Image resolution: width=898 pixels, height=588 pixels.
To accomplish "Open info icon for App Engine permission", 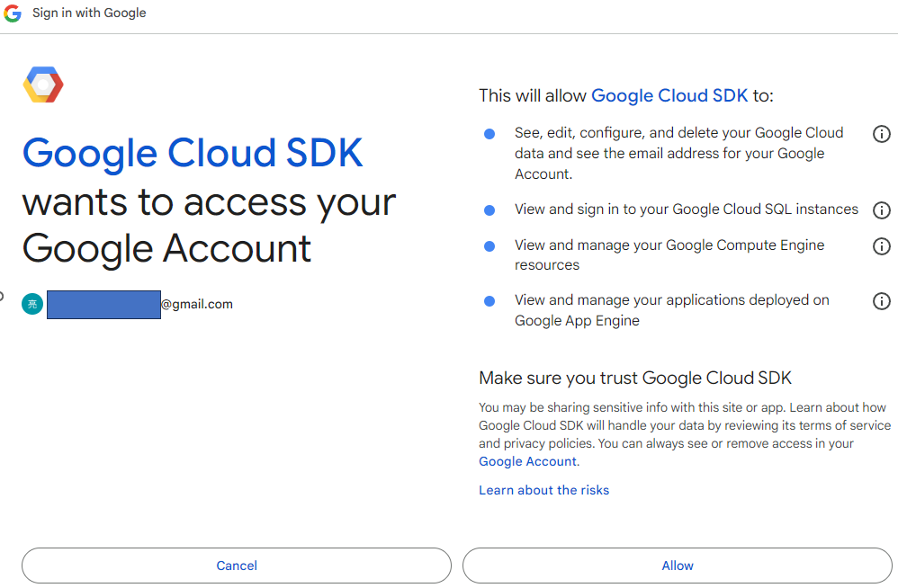I will (x=881, y=301).
